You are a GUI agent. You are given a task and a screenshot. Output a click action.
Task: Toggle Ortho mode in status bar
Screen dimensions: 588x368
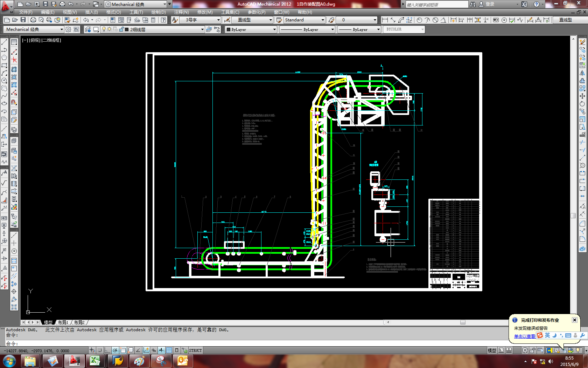coord(107,350)
